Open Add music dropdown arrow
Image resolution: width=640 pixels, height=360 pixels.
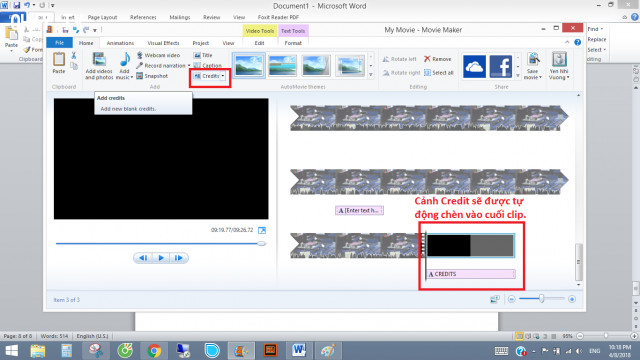[132, 78]
